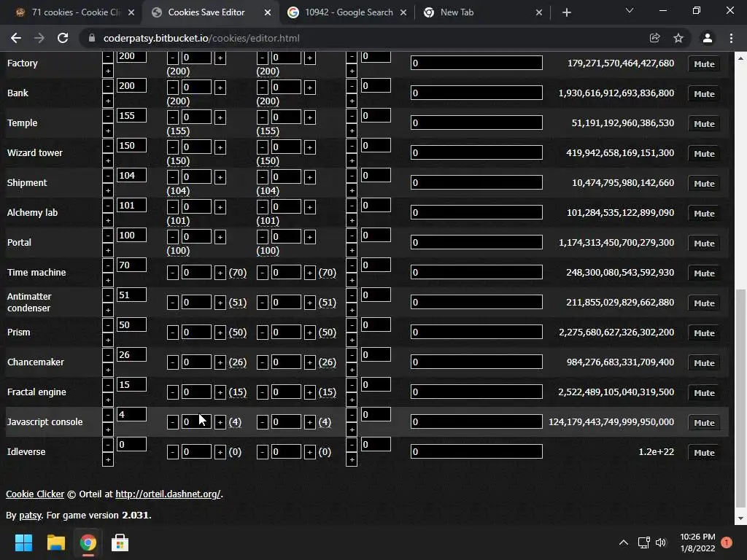Open Chrome's three-dot menu
The image size is (747, 560).
731,38
